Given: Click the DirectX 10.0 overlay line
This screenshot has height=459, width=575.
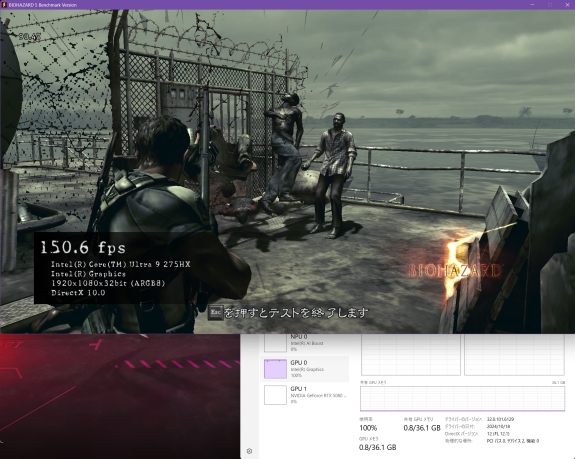Looking at the screenshot, I should (x=78, y=293).
